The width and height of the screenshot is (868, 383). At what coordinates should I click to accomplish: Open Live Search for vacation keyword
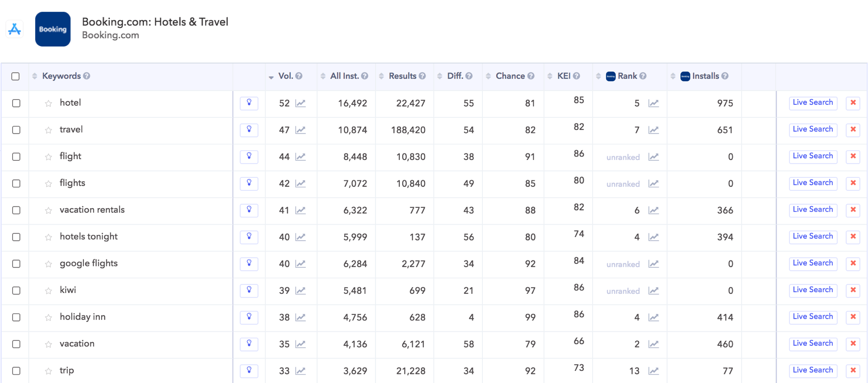(812, 343)
